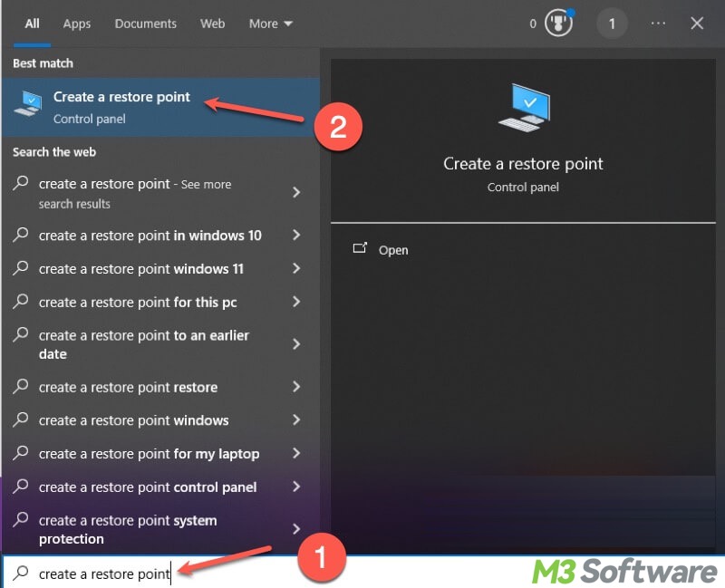Click the Open icon in preview pane
Viewport: 725px width, 588px height.
[360, 249]
